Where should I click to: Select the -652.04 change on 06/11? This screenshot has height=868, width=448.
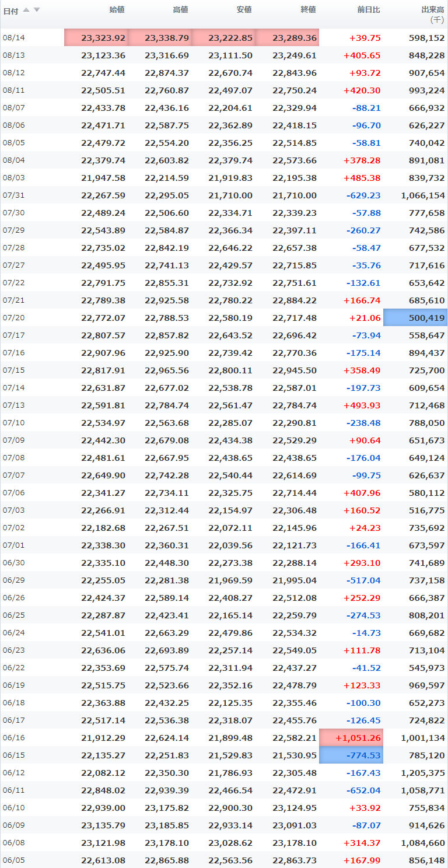364,790
